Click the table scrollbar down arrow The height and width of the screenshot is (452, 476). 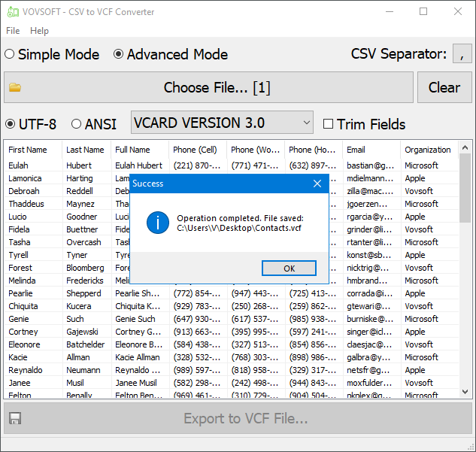pyautogui.click(x=465, y=392)
